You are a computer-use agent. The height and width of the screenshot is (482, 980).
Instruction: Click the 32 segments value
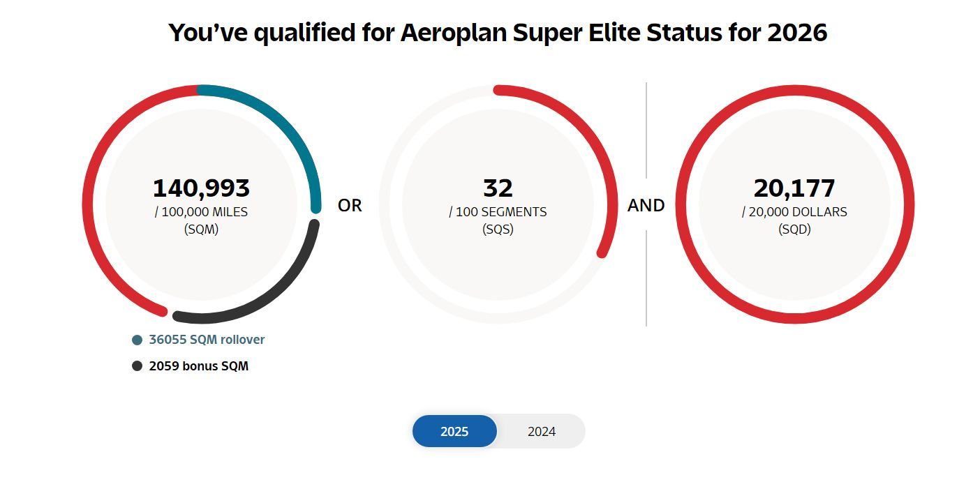(x=498, y=188)
